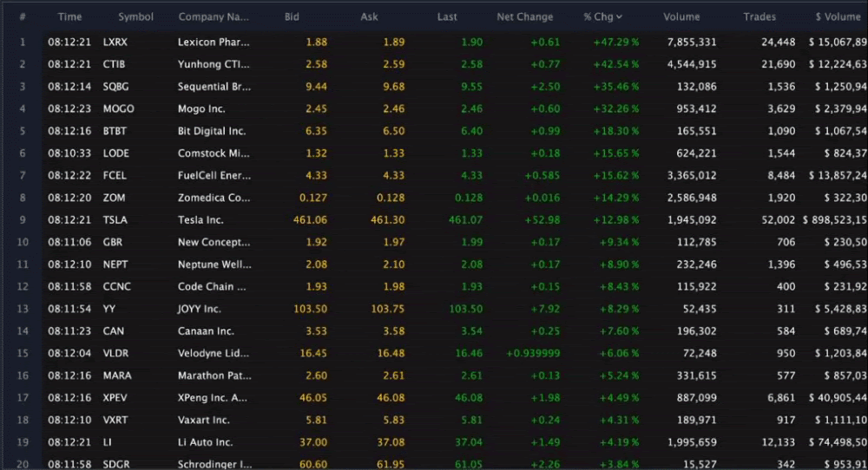Click the $ Volume column header

[x=838, y=16]
